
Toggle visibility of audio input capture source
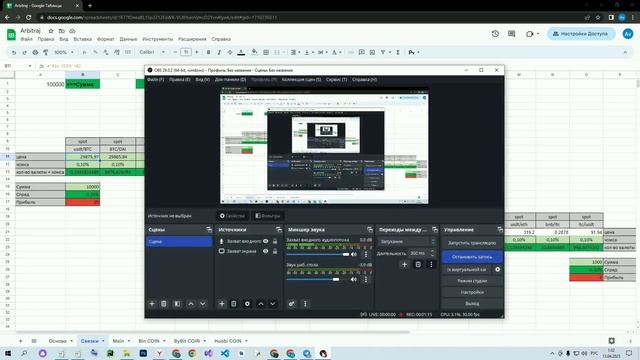[x=266, y=241]
